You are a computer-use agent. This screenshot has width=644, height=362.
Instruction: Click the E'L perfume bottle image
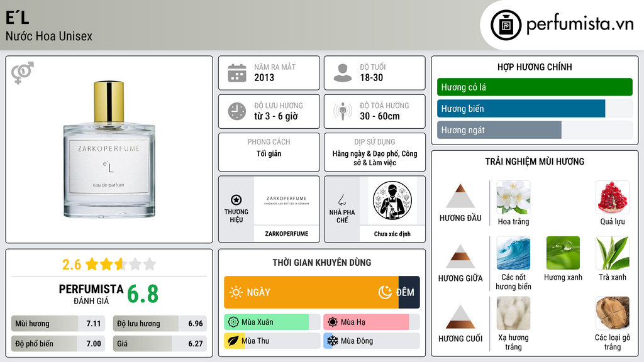(x=109, y=150)
